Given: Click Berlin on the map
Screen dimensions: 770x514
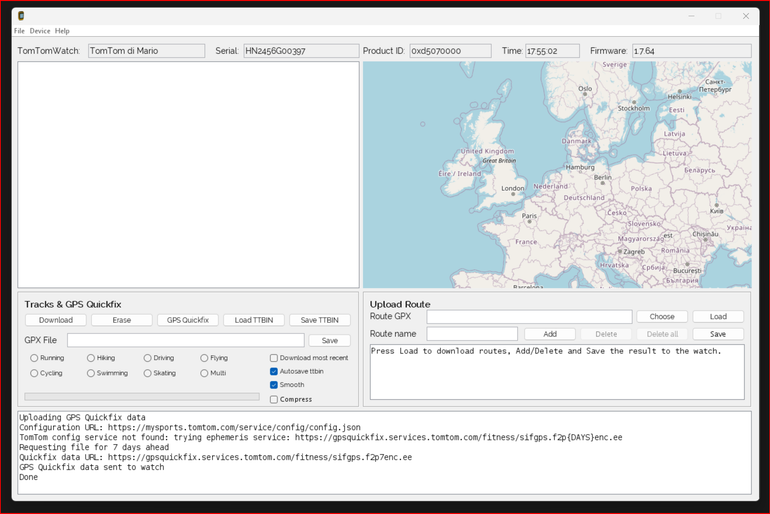Looking at the screenshot, I should pos(603,178).
